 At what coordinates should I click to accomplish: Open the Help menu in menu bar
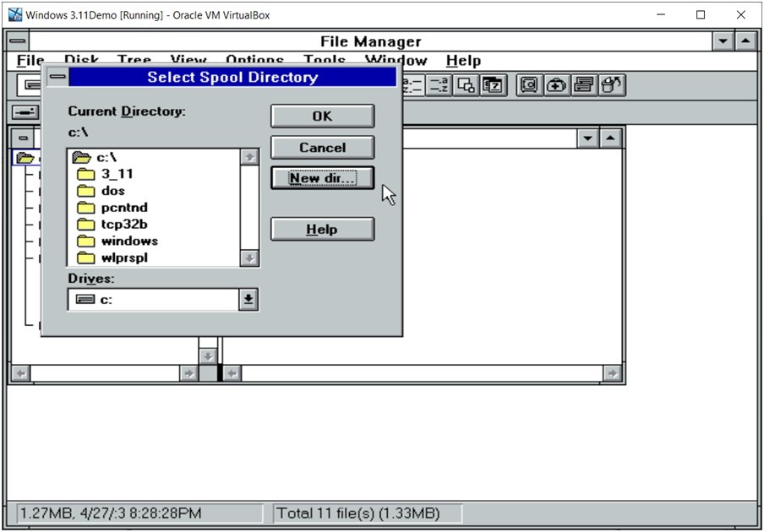[463, 60]
